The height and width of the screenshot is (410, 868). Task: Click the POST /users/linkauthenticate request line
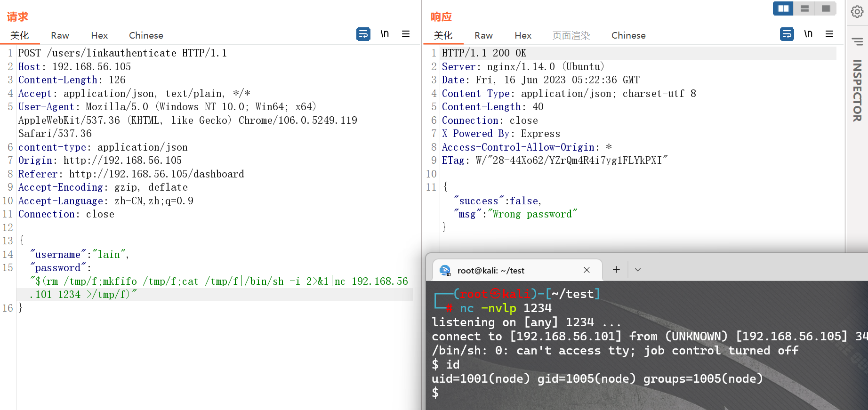(x=123, y=53)
